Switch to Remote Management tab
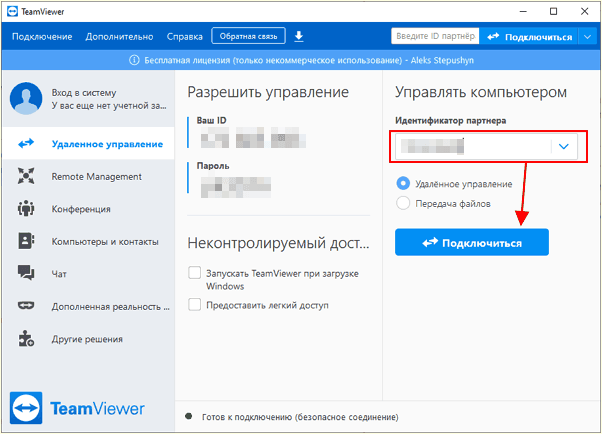The image size is (602, 434). 89,176
